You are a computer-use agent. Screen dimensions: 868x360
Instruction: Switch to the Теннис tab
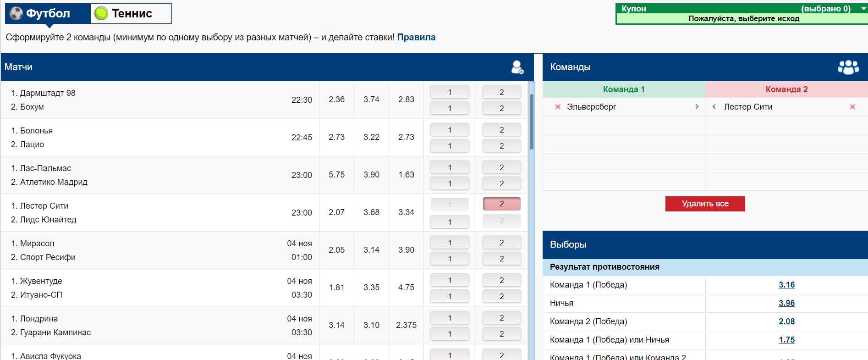point(131,13)
